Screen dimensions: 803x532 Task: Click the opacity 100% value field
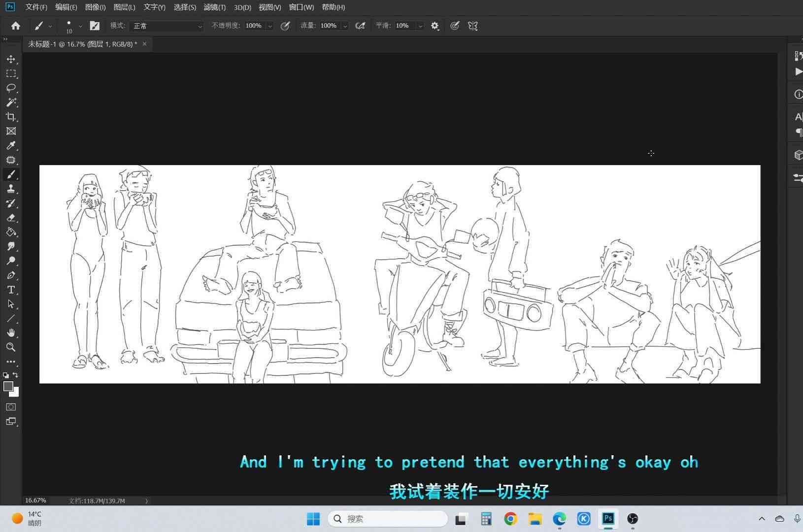[x=254, y=26]
